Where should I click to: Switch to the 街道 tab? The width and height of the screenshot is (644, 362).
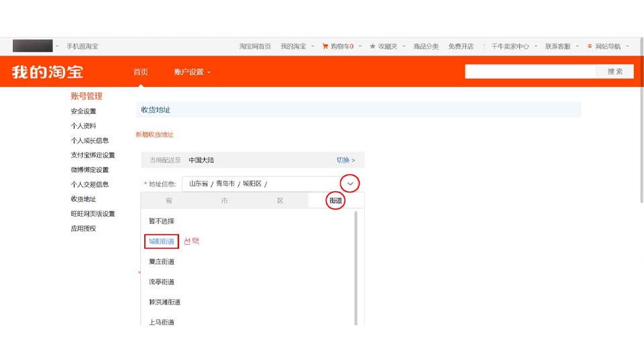335,200
